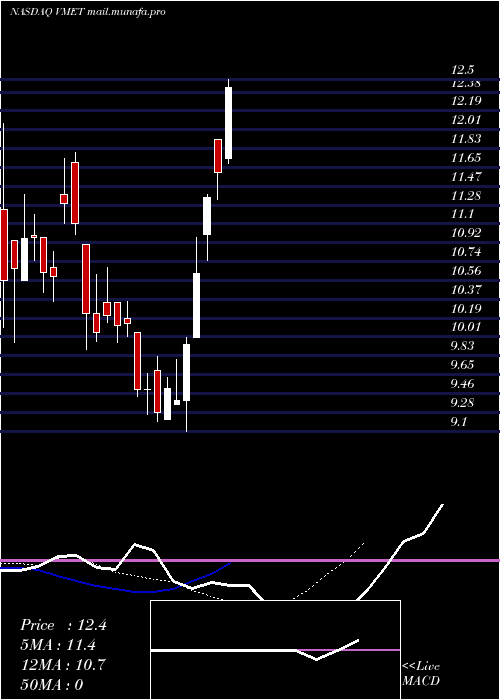Click the 9.1 price axis label
This screenshot has width=500, height=700.
coord(459,422)
